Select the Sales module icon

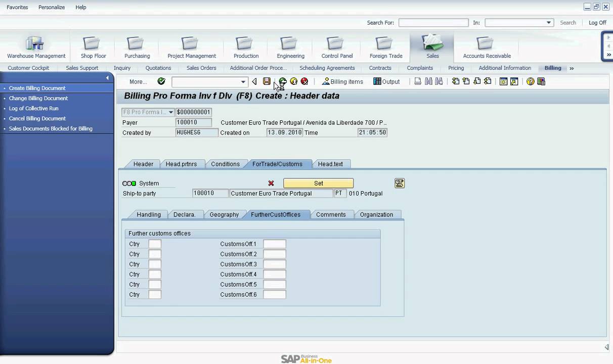(x=432, y=47)
